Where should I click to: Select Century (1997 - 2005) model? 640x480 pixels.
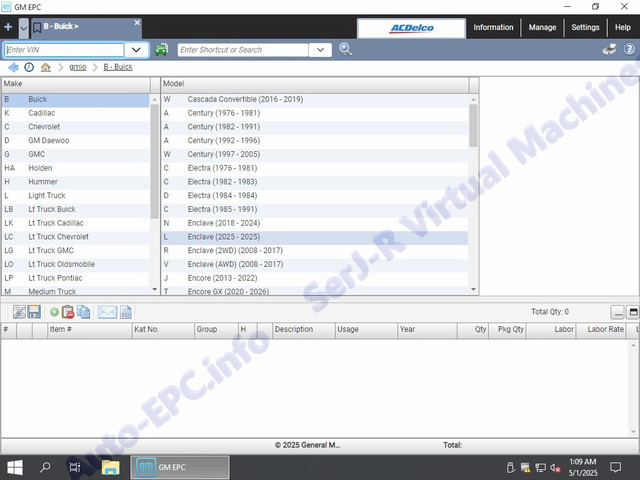coord(315,154)
